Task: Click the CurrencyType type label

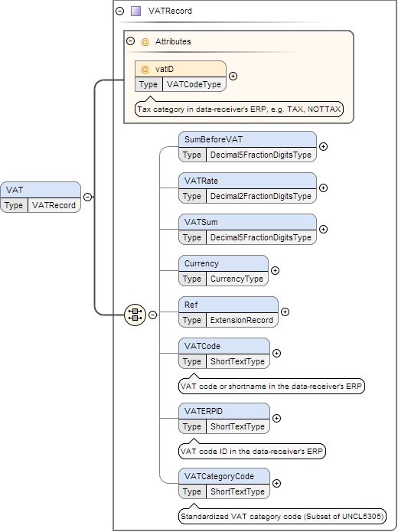Action: [x=237, y=279]
